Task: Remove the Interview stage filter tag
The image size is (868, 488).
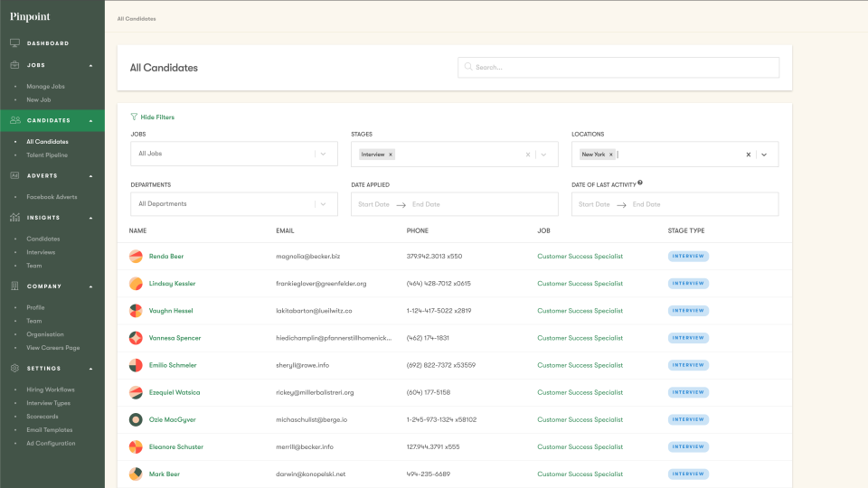Action: (x=391, y=155)
